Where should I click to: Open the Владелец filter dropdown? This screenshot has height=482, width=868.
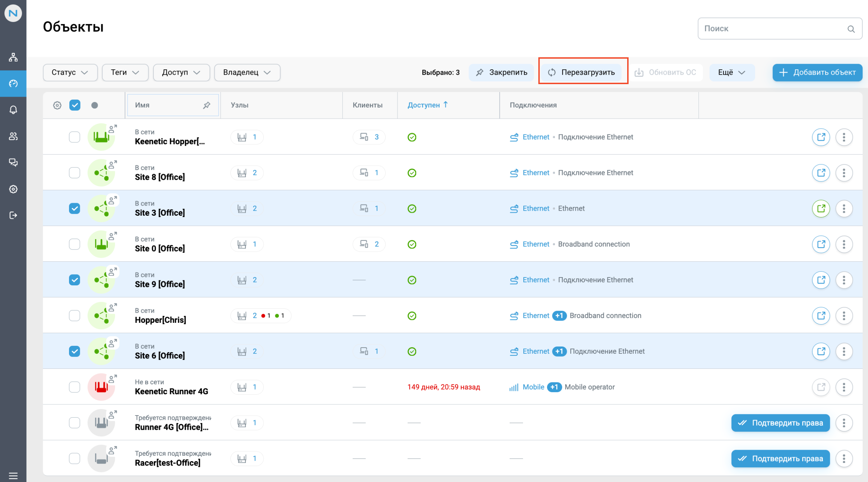click(247, 73)
